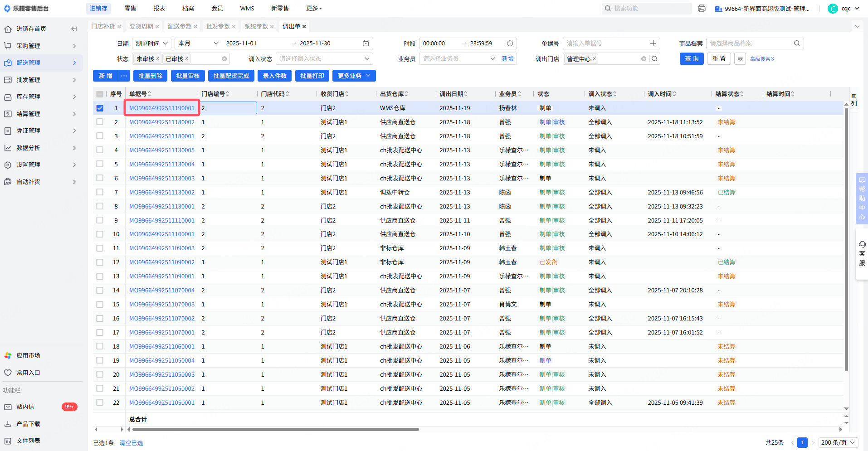
Task: Expand the 更多业务 dropdown button
Action: click(354, 76)
